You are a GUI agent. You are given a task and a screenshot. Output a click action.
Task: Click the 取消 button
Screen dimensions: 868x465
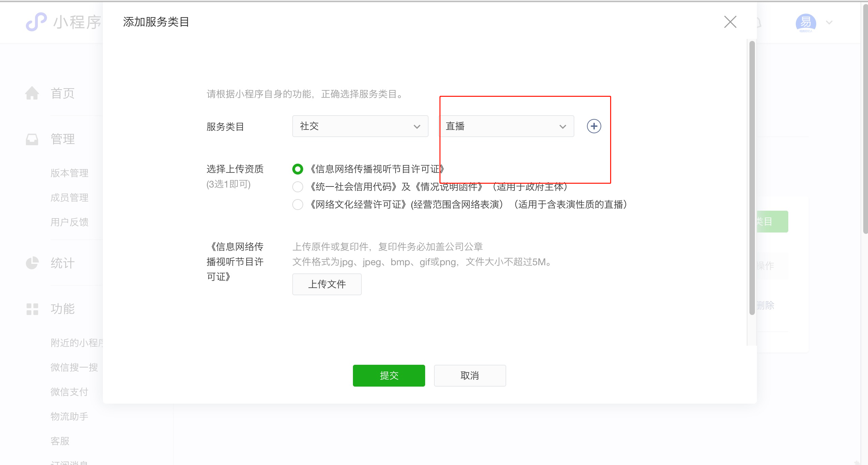coord(470,375)
